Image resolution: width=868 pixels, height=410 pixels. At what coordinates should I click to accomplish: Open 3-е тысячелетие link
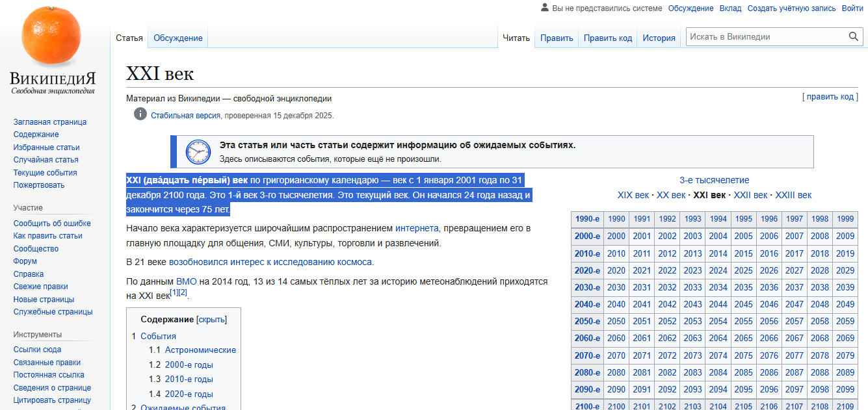click(x=715, y=180)
